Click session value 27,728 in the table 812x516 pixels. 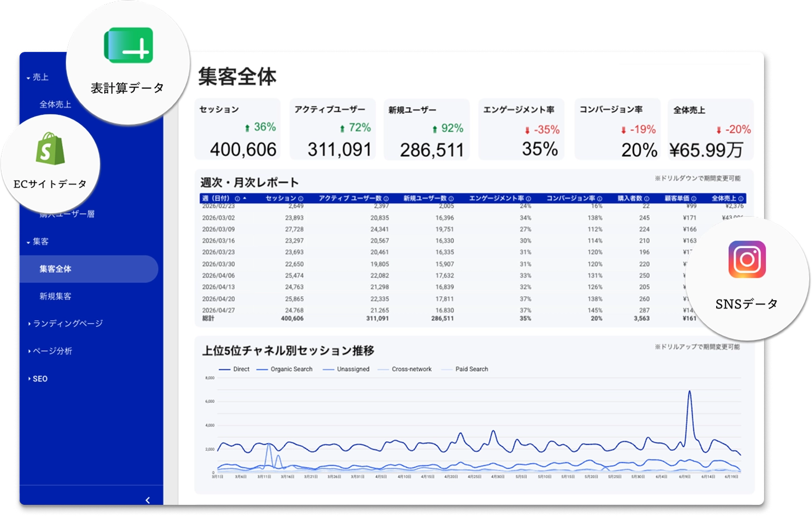point(294,229)
